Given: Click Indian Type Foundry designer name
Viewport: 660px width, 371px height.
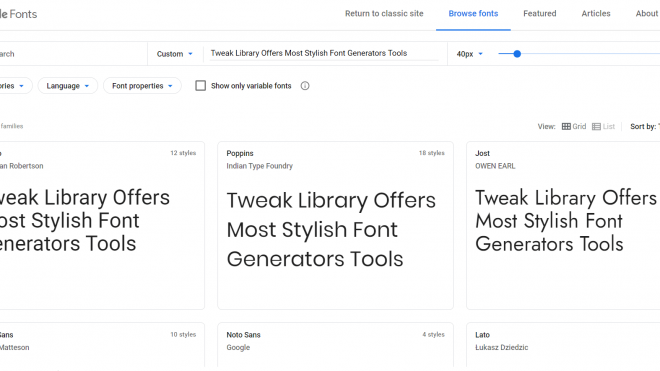Looking at the screenshot, I should tap(259, 166).
